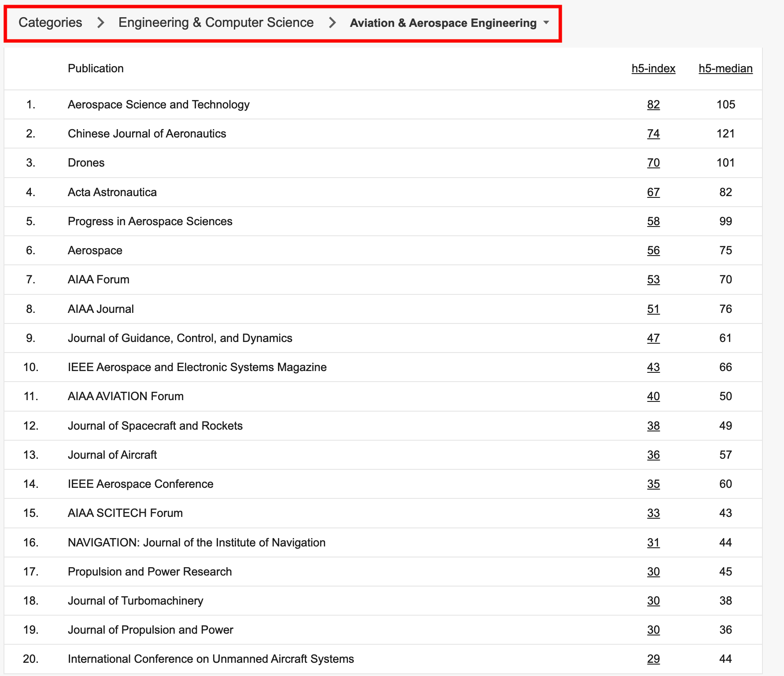Click the h5-index column header
The image size is (784, 676).
tap(653, 68)
